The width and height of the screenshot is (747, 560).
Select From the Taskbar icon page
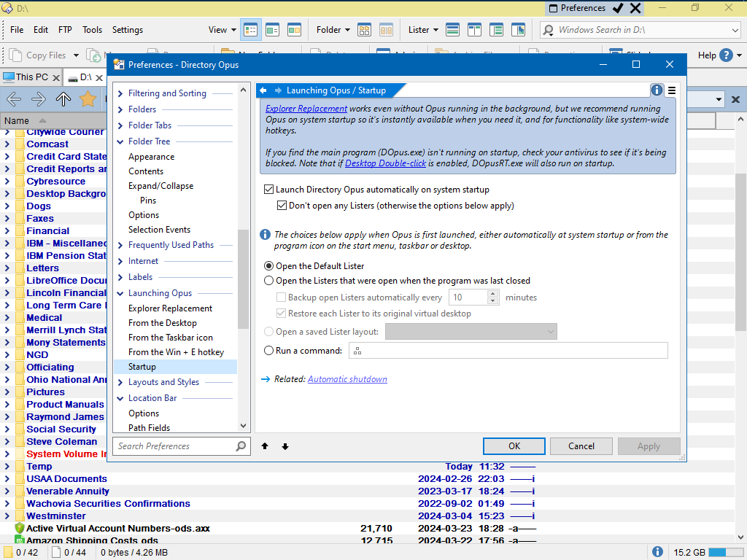[171, 338]
